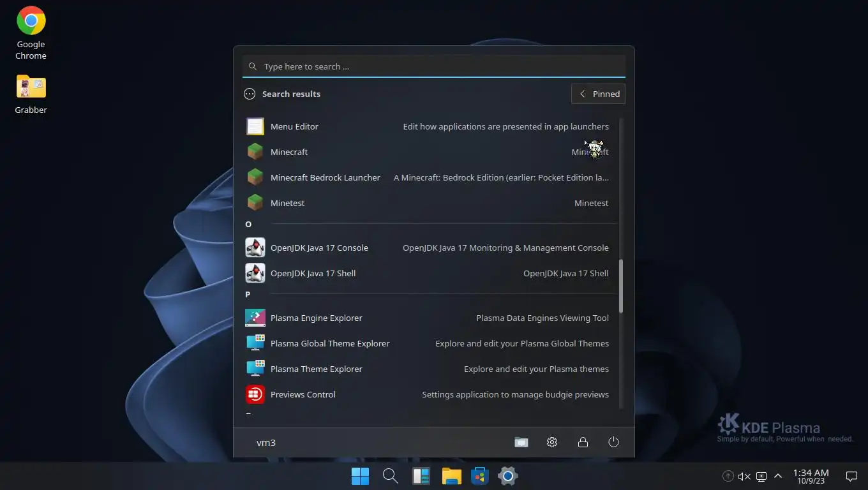The image size is (868, 490).
Task: Click the 'Search results' heading text
Action: point(291,94)
